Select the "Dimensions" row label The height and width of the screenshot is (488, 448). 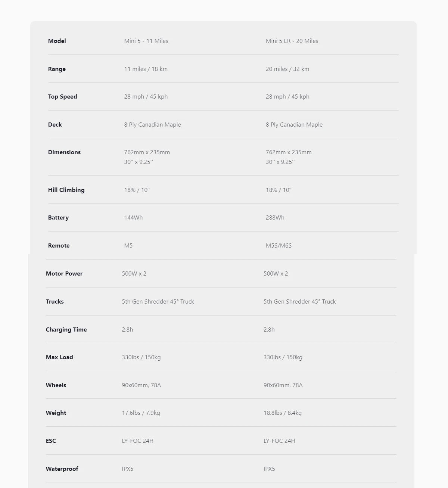pyautogui.click(x=64, y=152)
